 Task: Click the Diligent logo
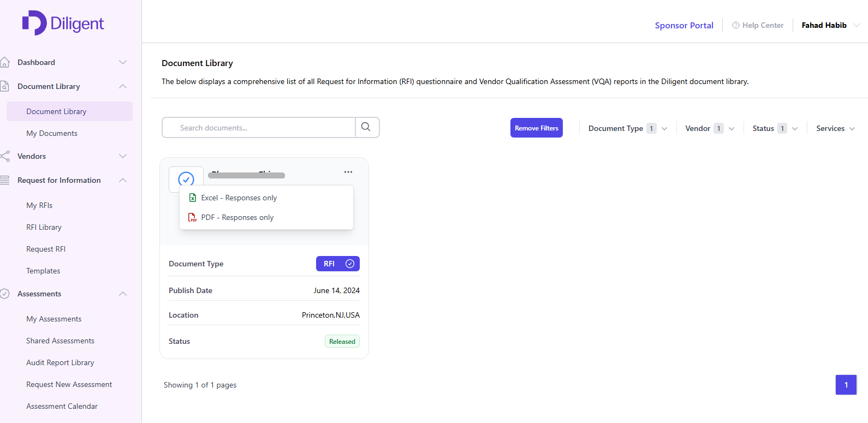point(63,23)
